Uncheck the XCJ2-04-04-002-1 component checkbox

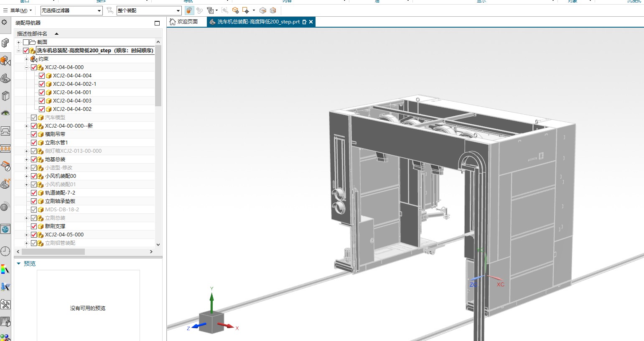click(42, 84)
